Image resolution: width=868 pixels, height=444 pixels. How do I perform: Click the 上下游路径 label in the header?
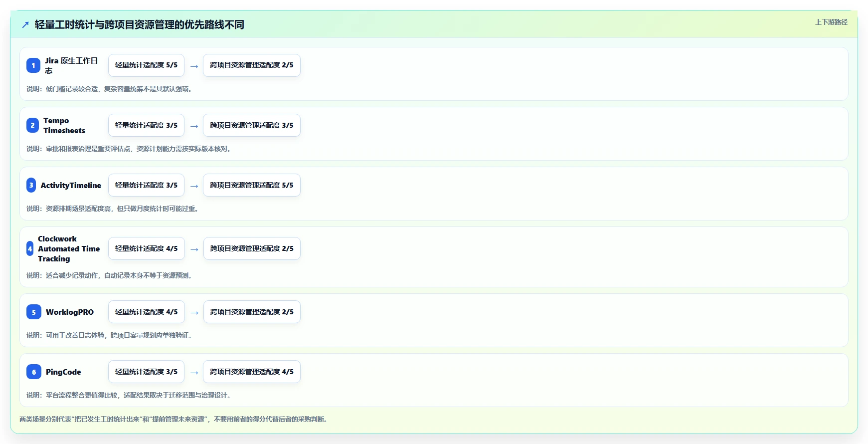click(831, 22)
